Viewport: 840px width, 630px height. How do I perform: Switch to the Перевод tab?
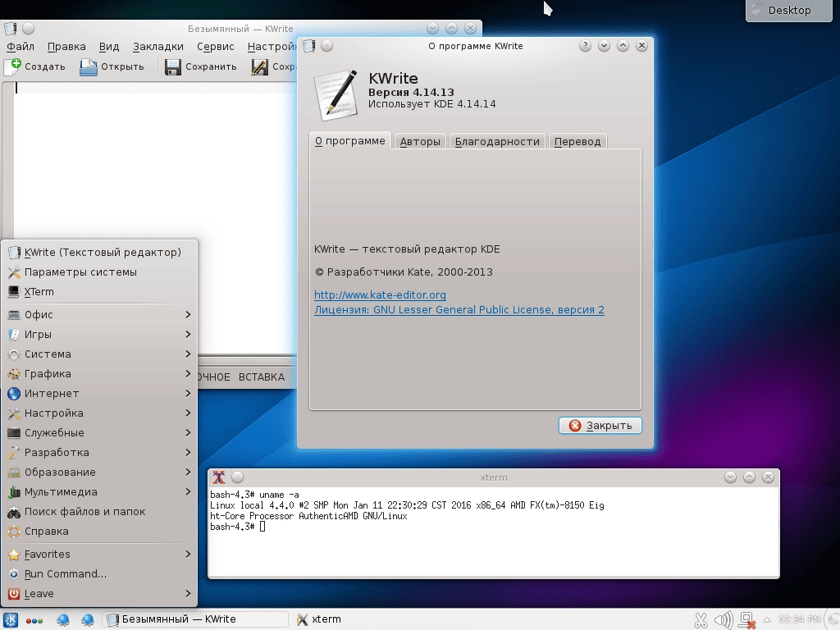pos(577,141)
